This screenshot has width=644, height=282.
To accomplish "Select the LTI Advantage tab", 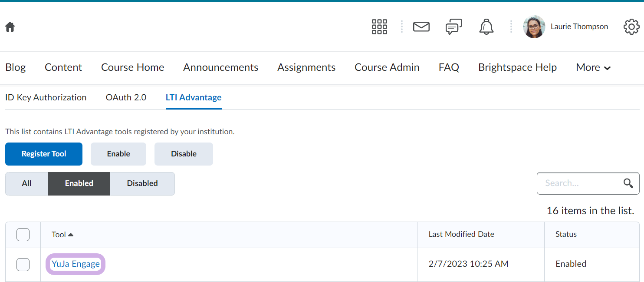I will coord(194,97).
